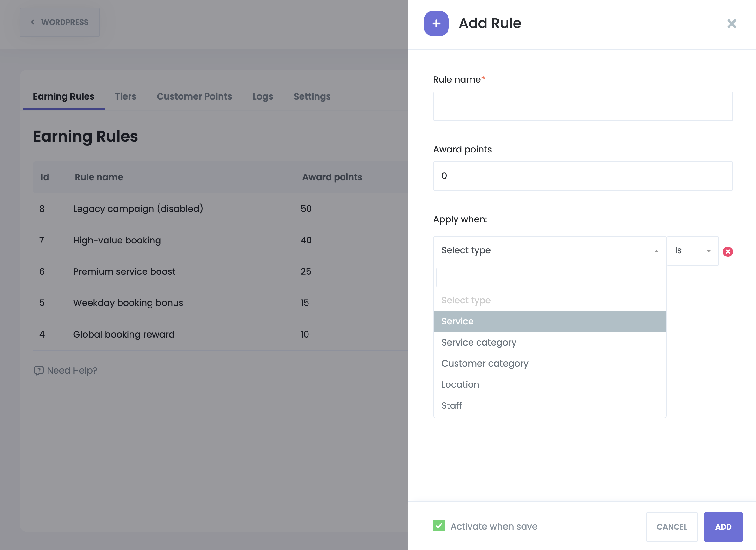Screen dimensions: 756x550
Task: Toggle the Activate when save checkbox
Action: 439,526
